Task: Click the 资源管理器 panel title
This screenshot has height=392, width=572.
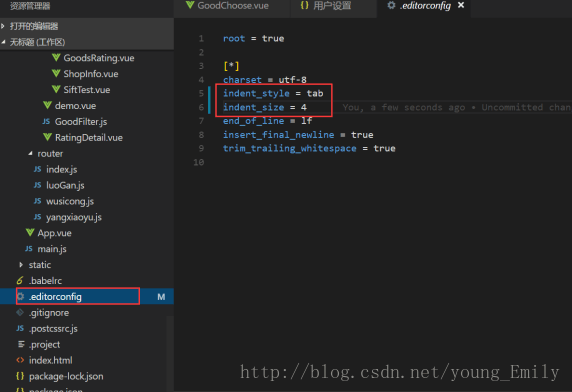Action: 30,5
